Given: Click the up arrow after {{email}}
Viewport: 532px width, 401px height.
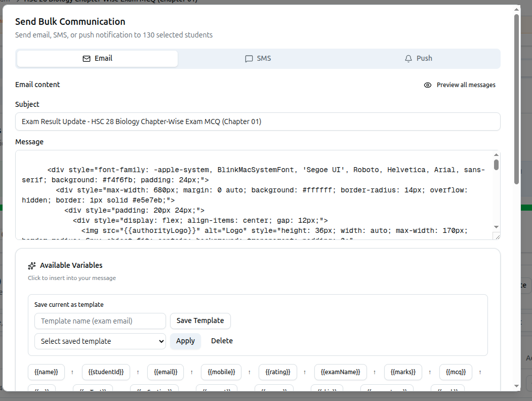Looking at the screenshot, I should 192,373.
